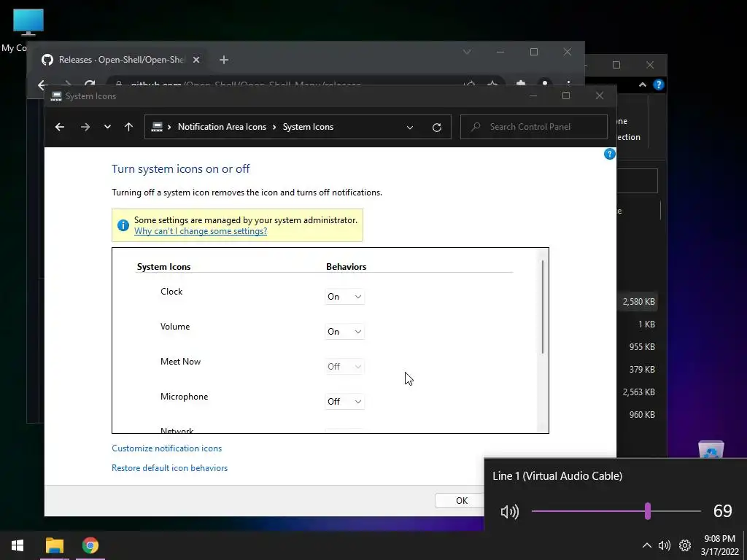Screen dimensions: 747x560
Task: Open the Windows Start button
Action: (18, 545)
